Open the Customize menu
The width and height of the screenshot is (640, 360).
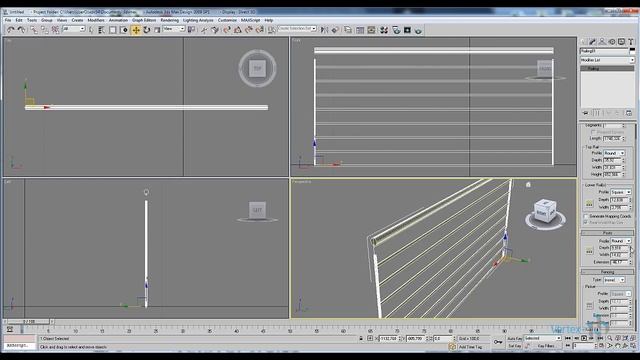227,20
